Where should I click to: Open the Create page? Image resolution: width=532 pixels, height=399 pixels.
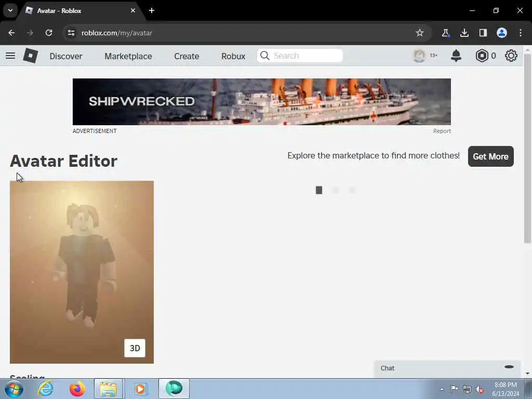pos(187,56)
